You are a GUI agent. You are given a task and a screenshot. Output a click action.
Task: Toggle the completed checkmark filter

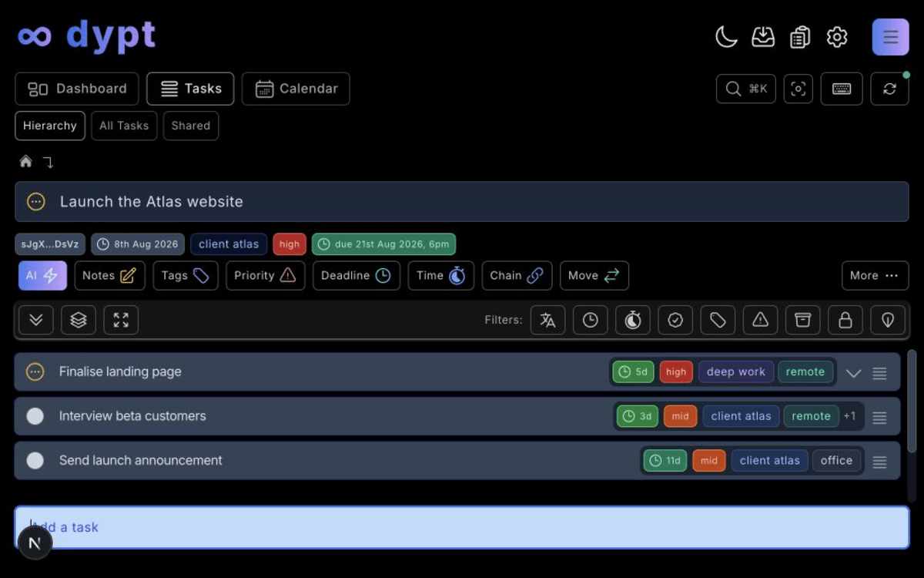(x=675, y=320)
